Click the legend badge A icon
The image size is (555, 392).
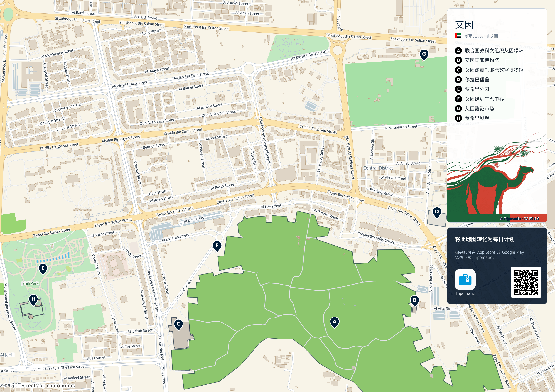pos(458,51)
